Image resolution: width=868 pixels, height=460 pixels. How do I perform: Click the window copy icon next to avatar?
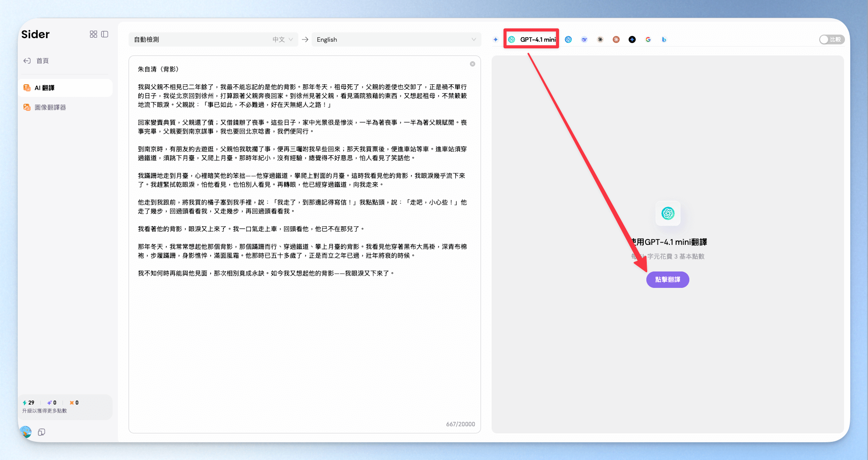pos(42,432)
